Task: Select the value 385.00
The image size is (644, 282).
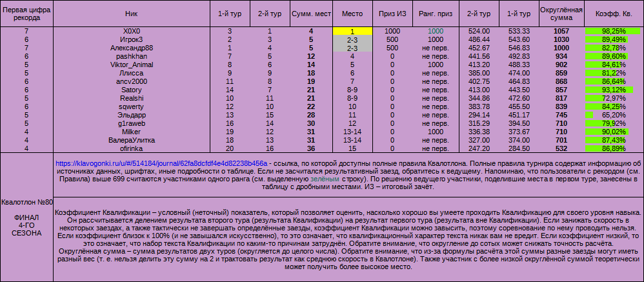Action: click(x=479, y=73)
